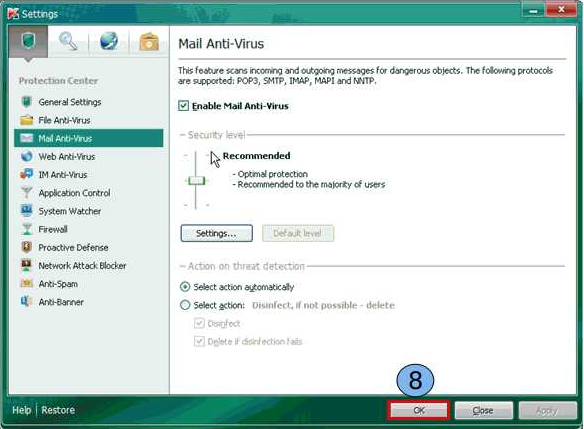Choose Select action automatically radio
584x429 pixels.
[x=185, y=287]
